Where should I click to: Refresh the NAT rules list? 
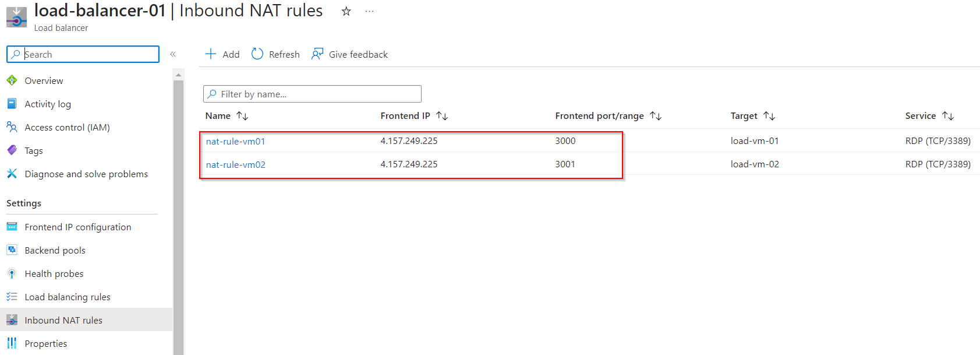[x=284, y=54]
